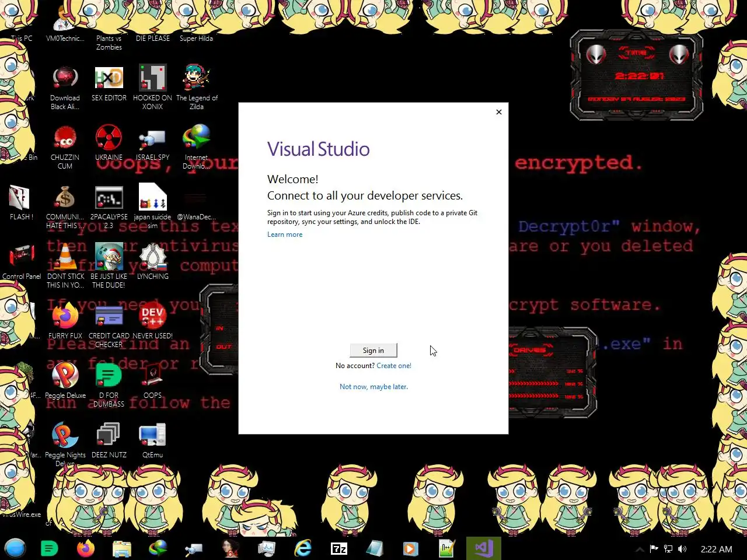Screen dimensions: 747x560
Task: Select the LYNCHING desktop icon
Action: coord(152,262)
